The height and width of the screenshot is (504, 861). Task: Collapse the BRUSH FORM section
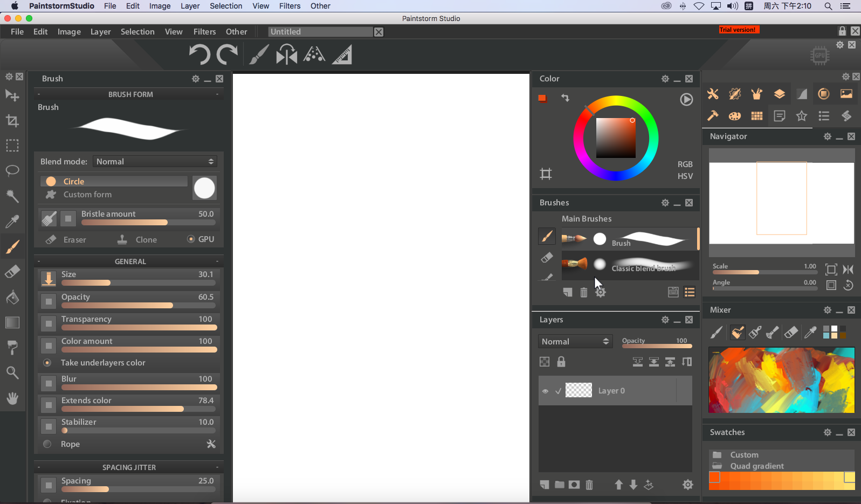[x=130, y=94]
